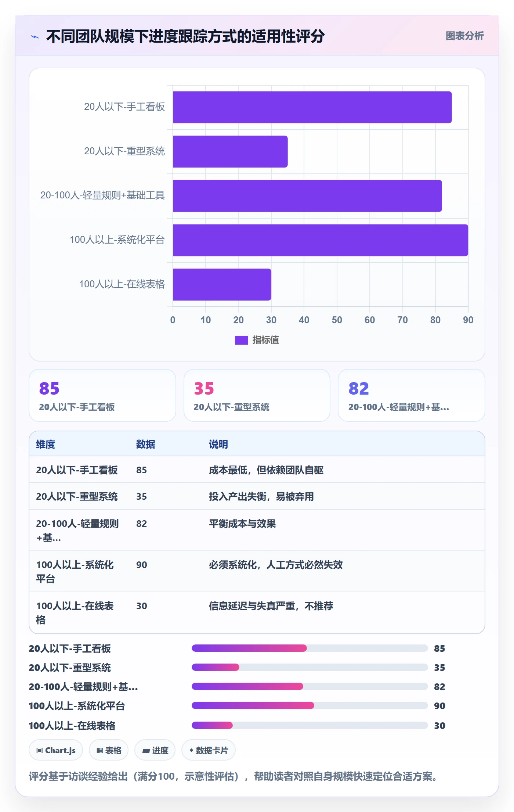Click the progress bar for 100人以上-在线表格
The width and height of the screenshot is (514, 812).
pos(310,725)
